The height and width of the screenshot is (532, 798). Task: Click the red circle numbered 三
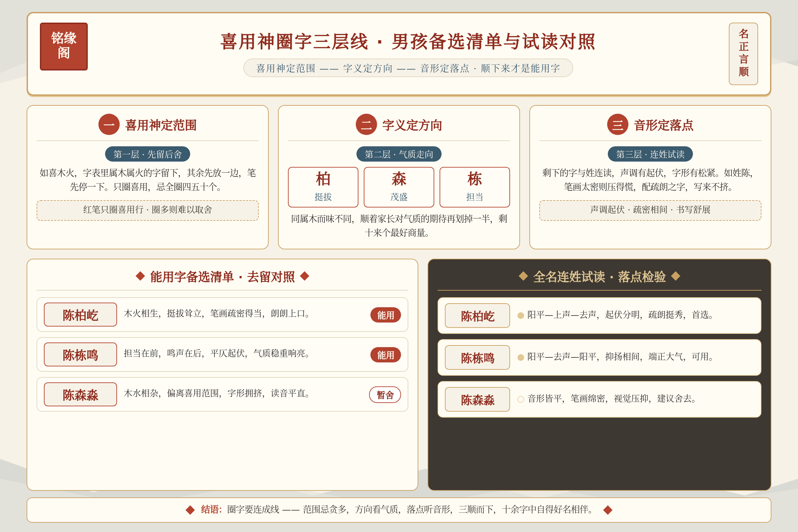(617, 124)
